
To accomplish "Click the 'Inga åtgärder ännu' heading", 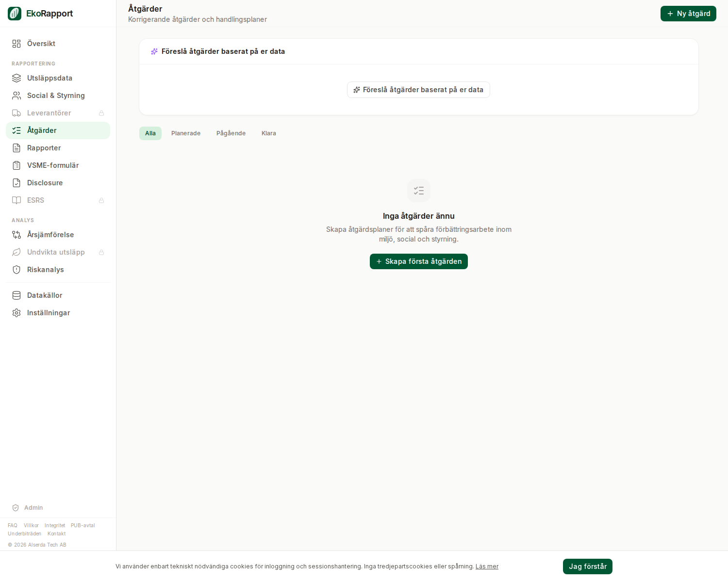I will [x=419, y=216].
